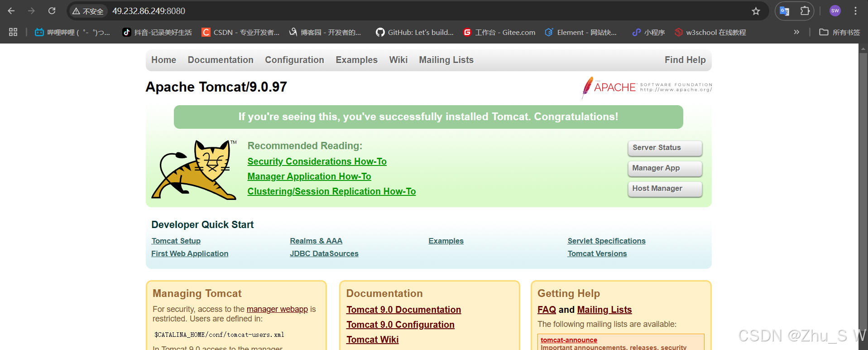868x350 pixels.
Task: Open the Extensions puzzle icon
Action: point(805,11)
